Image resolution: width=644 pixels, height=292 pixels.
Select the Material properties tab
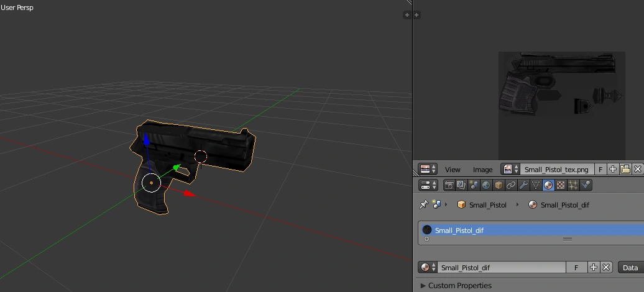548,185
